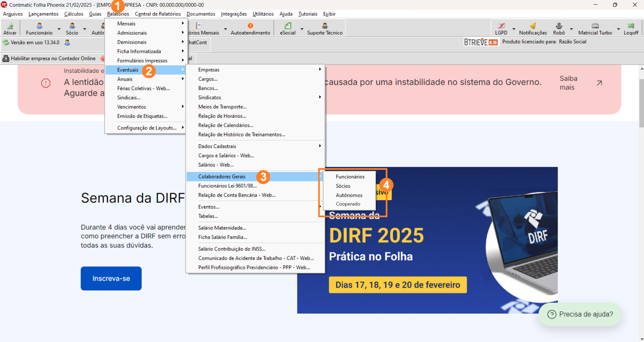Expand the Mensais submenu
644x342 pixels.
[145, 24]
